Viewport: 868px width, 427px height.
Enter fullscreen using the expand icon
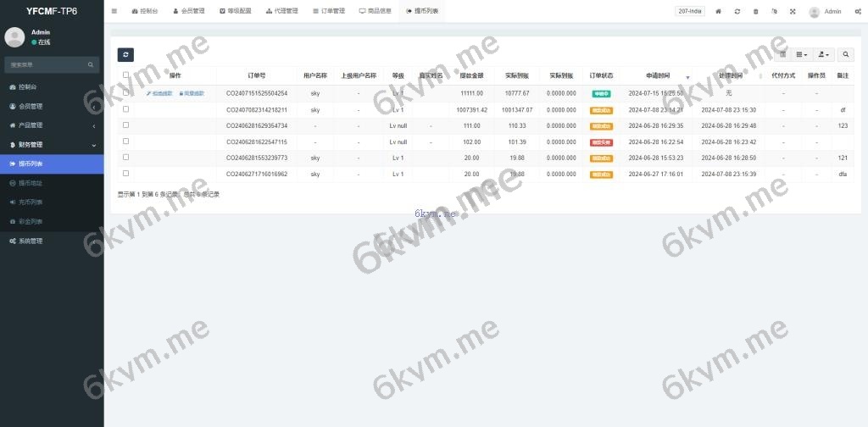[x=793, y=12]
